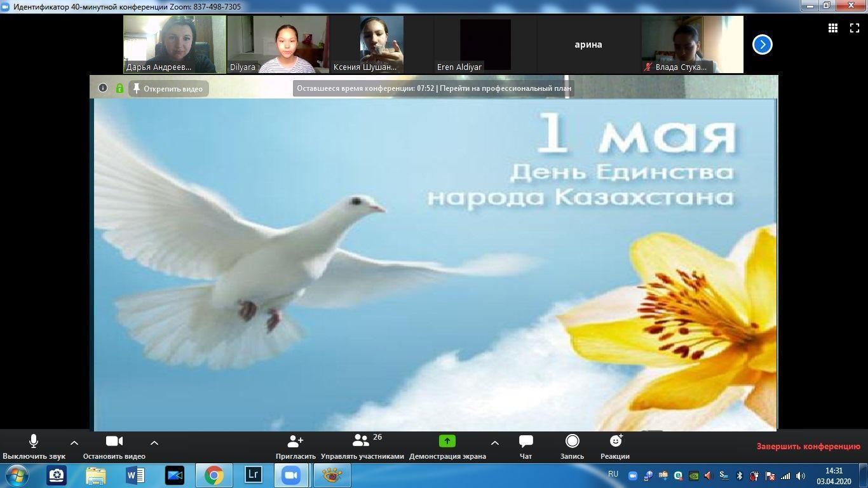
Task: Open network signal bars tray icon
Action: pyautogui.click(x=785, y=475)
